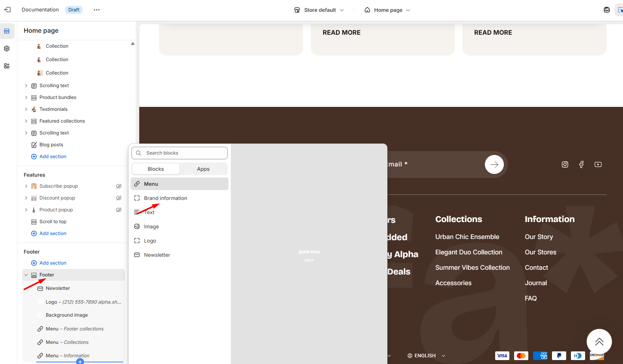Switch to the Apps tab

click(203, 169)
